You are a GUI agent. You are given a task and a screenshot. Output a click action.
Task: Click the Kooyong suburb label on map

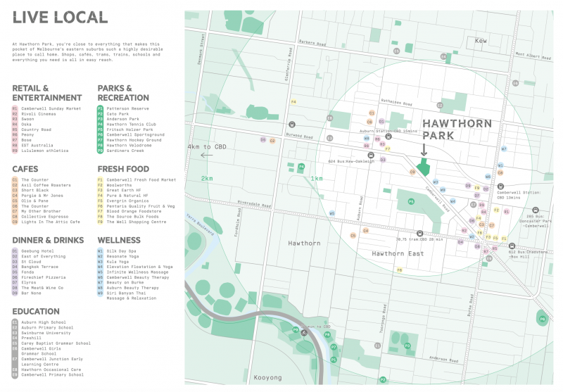267,378
